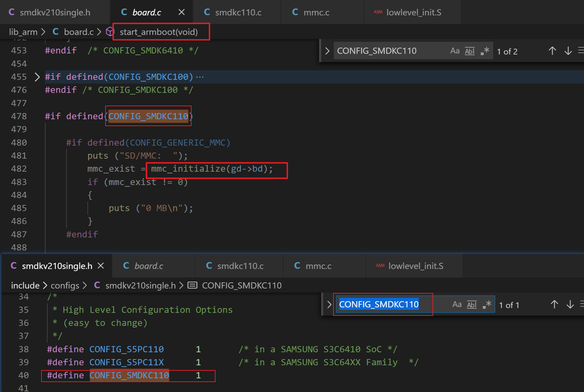Screen dimensions: 584x392
Task: Jump to previous match in lower find widget
Action: coord(554,305)
